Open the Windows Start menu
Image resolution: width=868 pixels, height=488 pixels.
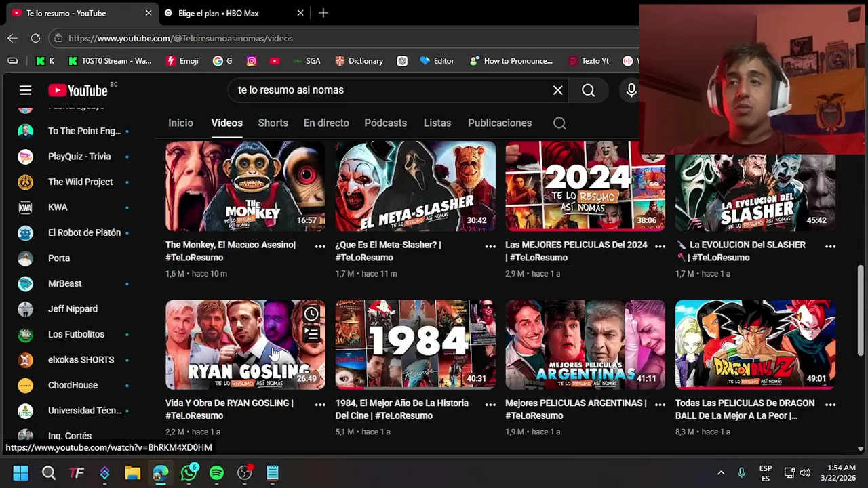tap(20, 472)
